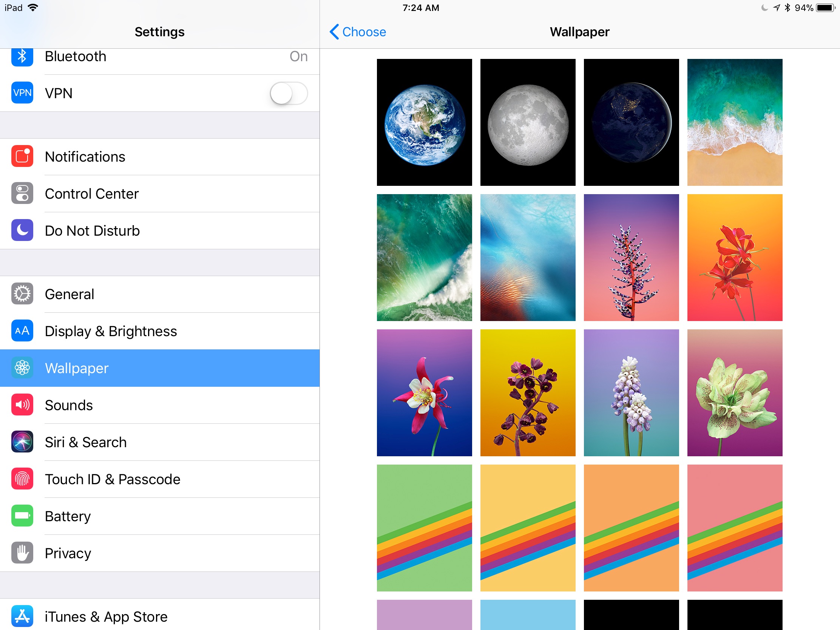Open General gear icon
The width and height of the screenshot is (840, 630).
22,294
